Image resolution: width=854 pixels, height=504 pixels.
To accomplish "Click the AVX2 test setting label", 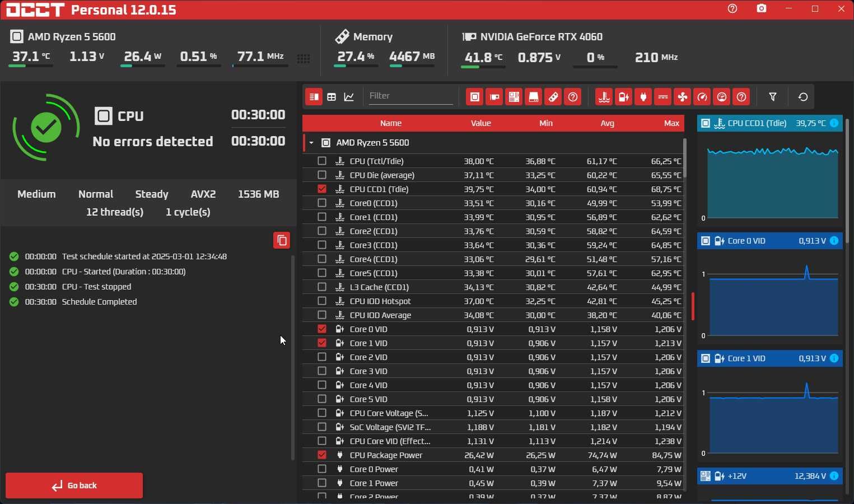I will 203,194.
